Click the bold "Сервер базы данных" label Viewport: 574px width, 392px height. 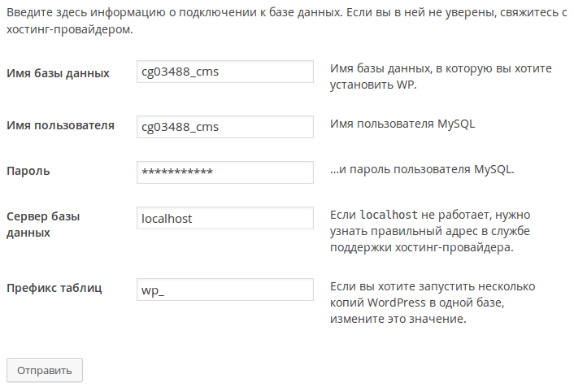pyautogui.click(x=47, y=224)
